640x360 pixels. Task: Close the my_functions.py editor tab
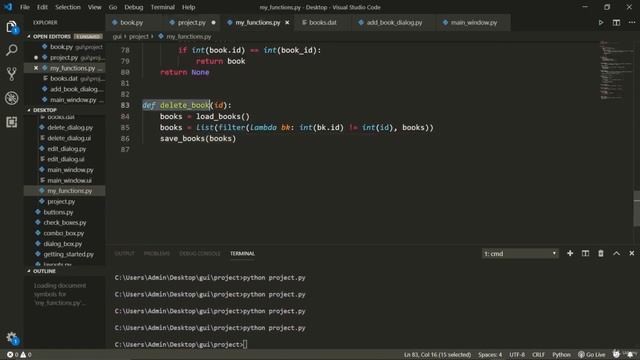[287, 22]
